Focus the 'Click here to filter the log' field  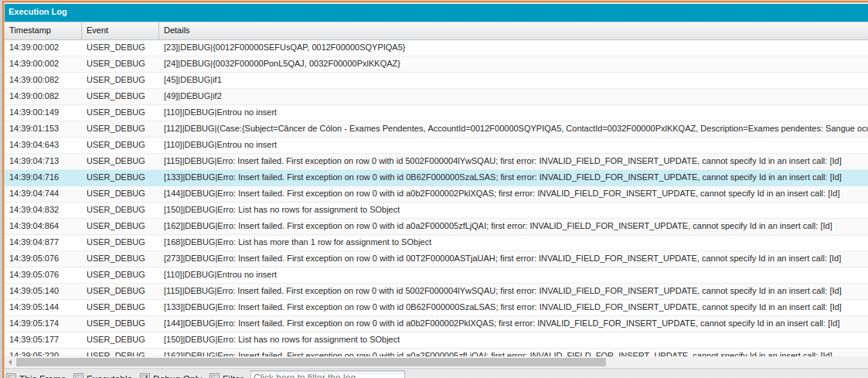(328, 375)
